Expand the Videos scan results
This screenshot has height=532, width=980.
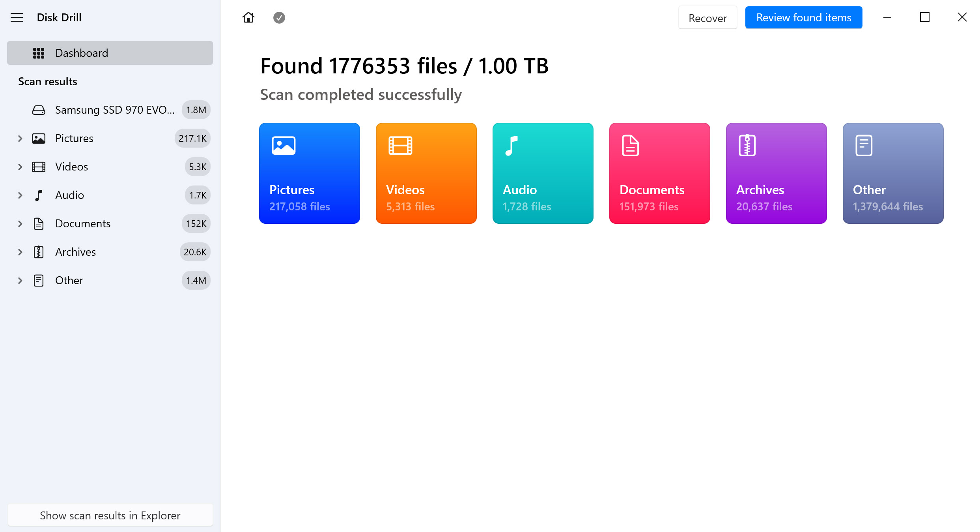tap(20, 167)
